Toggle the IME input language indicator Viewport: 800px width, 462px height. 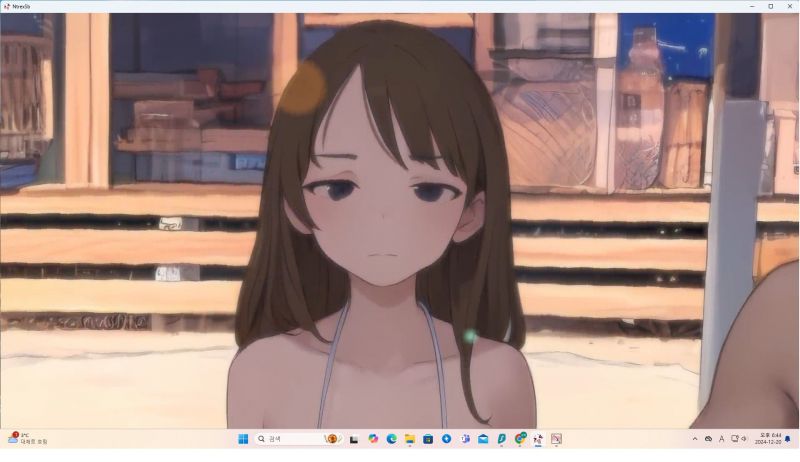point(721,439)
